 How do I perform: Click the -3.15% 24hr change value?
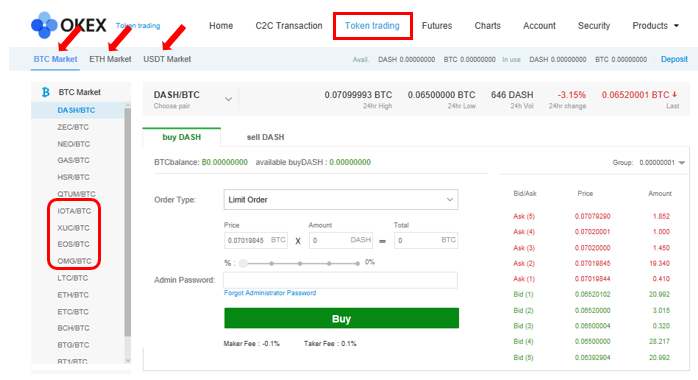coord(572,95)
